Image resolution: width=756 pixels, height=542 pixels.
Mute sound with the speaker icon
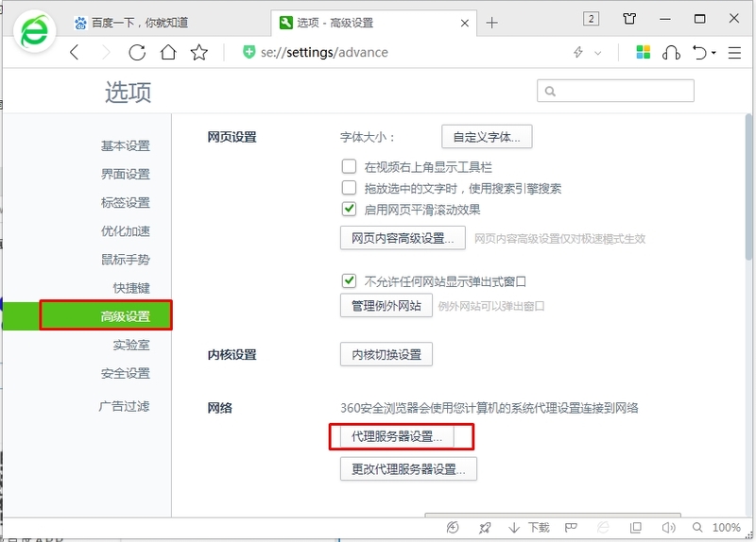click(668, 528)
